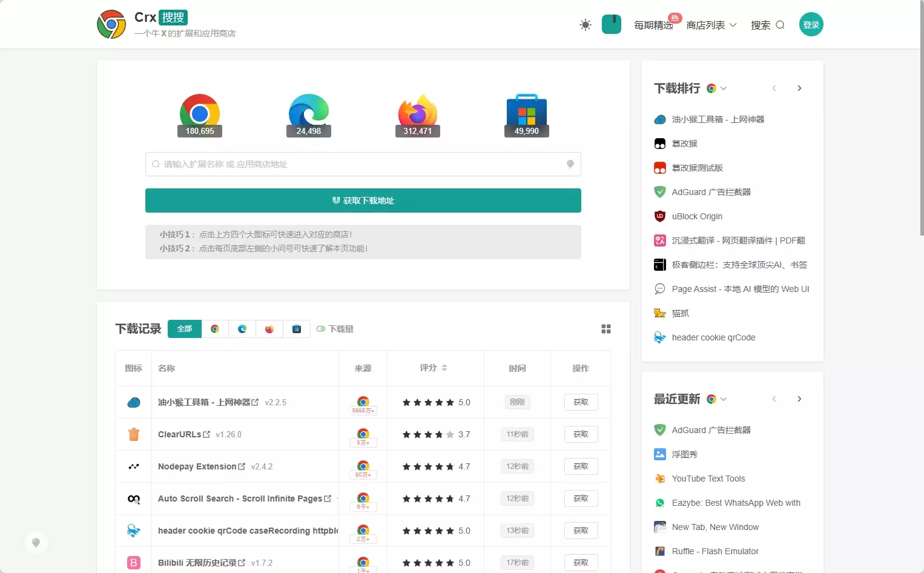The image size is (924, 573).
Task: Open New Tab, New Window entry
Action: [715, 527]
